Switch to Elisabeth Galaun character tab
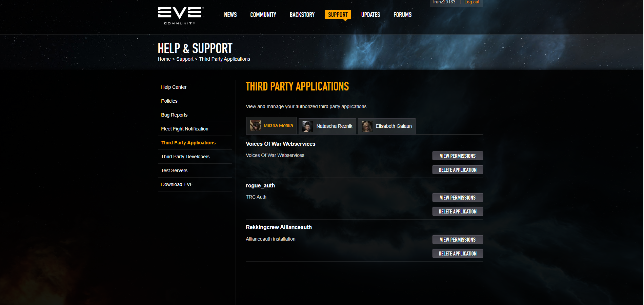 point(387,126)
